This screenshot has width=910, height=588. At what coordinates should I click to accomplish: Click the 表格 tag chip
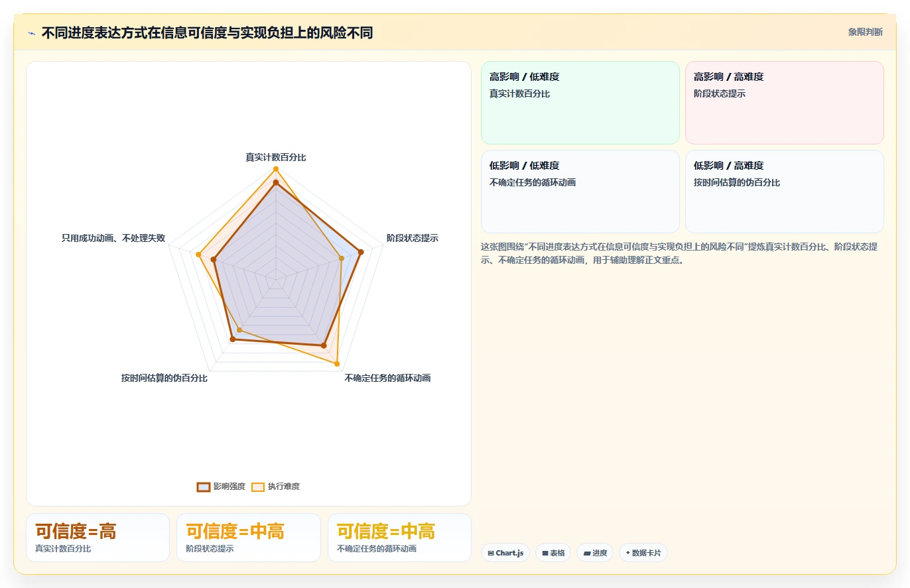point(553,553)
